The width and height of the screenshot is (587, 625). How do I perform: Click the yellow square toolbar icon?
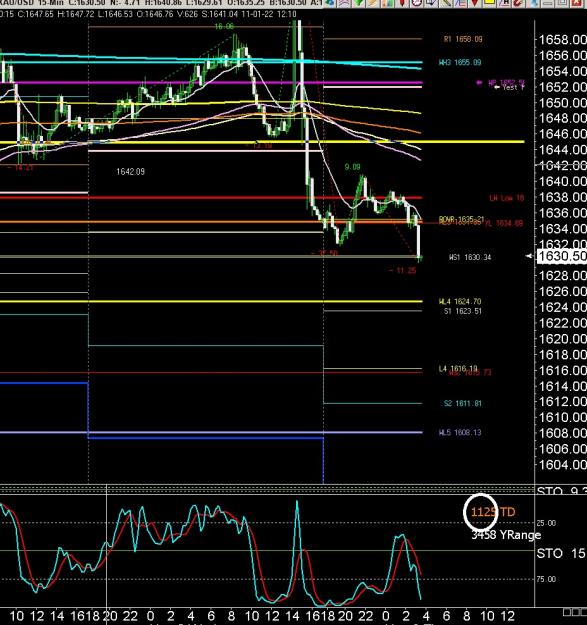(489, 2)
